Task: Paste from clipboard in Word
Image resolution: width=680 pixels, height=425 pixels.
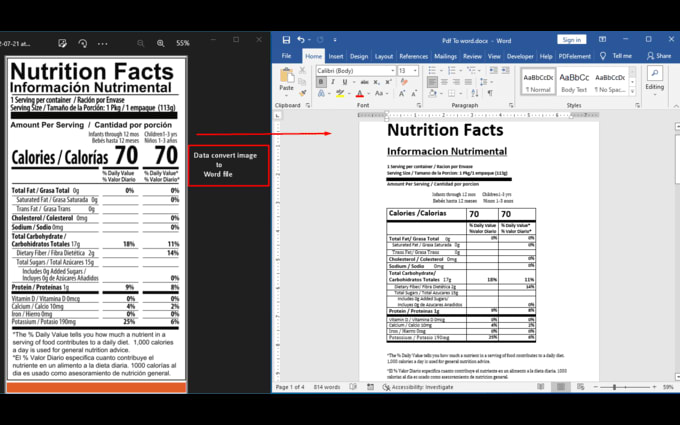Action: [286, 79]
